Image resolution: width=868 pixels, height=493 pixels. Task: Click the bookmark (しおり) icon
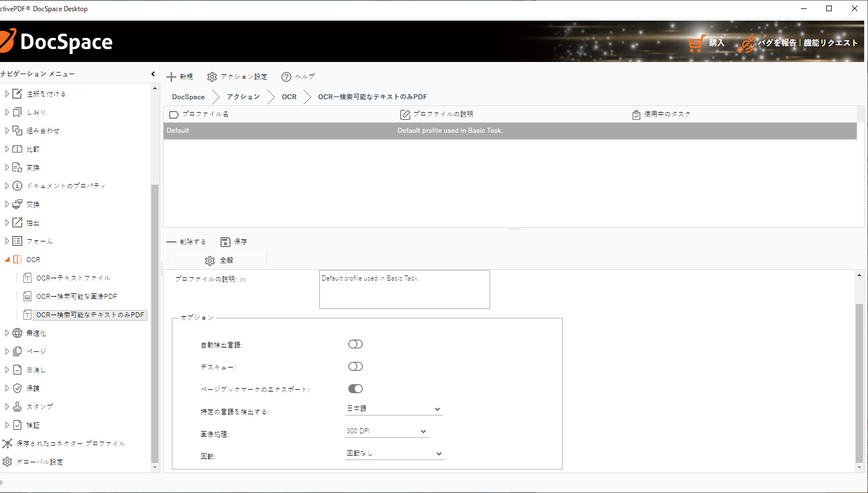pyautogui.click(x=17, y=112)
